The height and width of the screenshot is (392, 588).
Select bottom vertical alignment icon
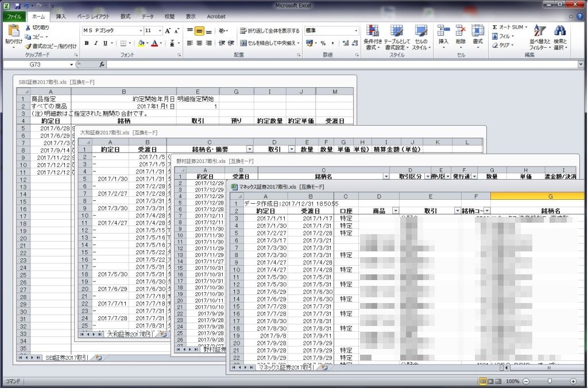[x=209, y=31]
